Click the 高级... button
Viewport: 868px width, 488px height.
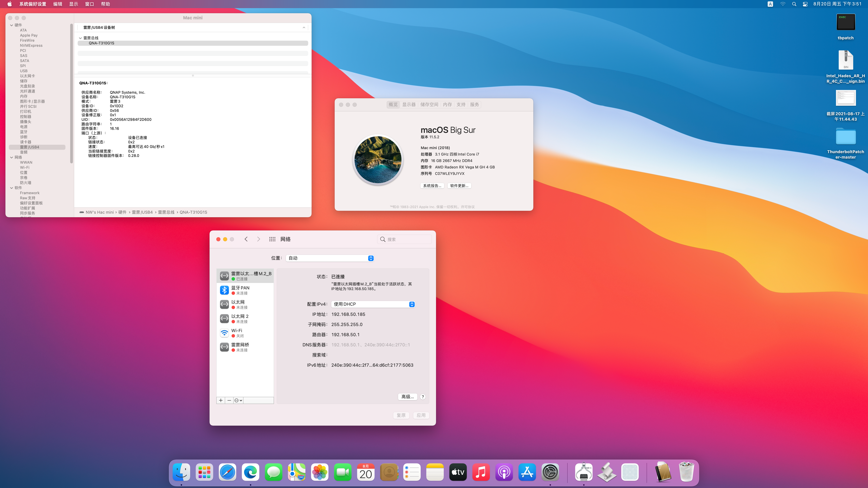[x=407, y=397]
